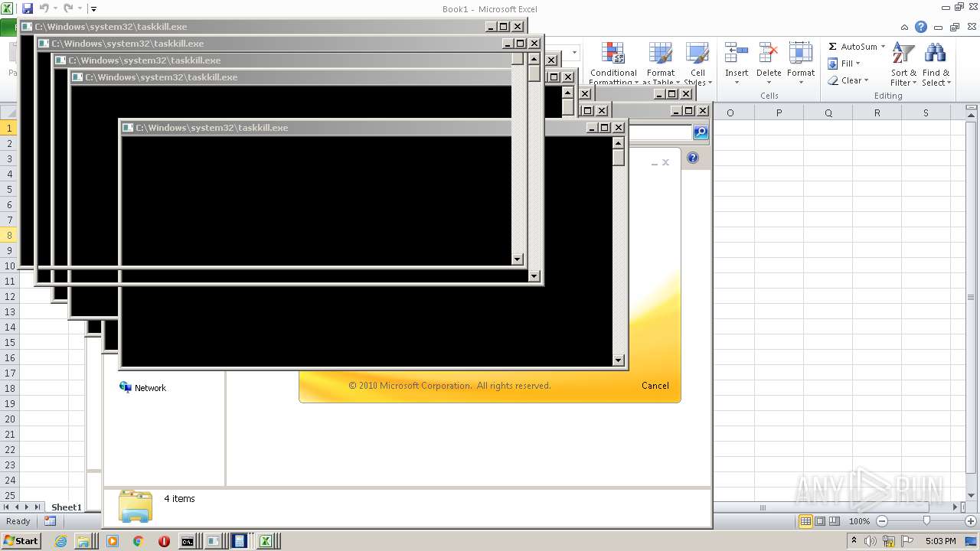
Task: Click the Command Prompt taskbar button
Action: pyautogui.click(x=188, y=541)
